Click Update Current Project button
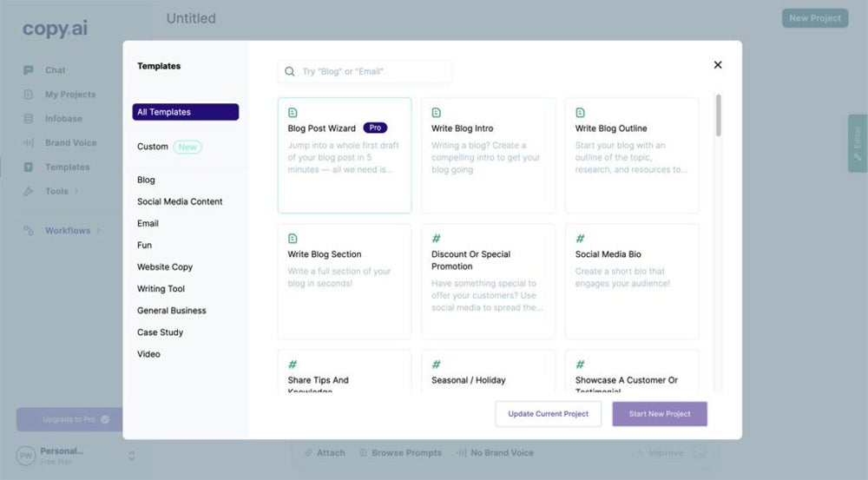Viewport: 868px width, 480px height. pos(548,414)
